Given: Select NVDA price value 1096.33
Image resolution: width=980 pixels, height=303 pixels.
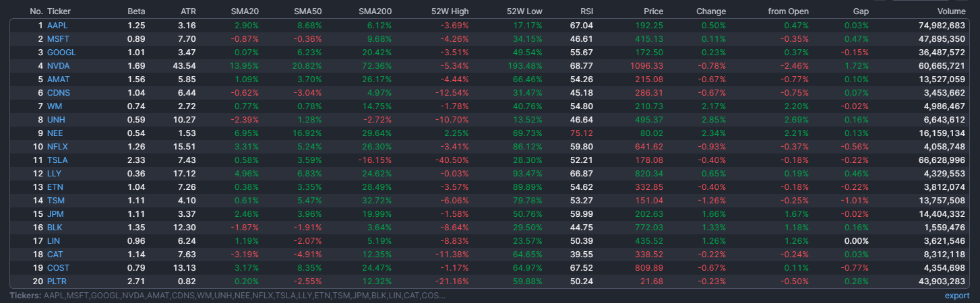Looking at the screenshot, I should click(x=647, y=65).
